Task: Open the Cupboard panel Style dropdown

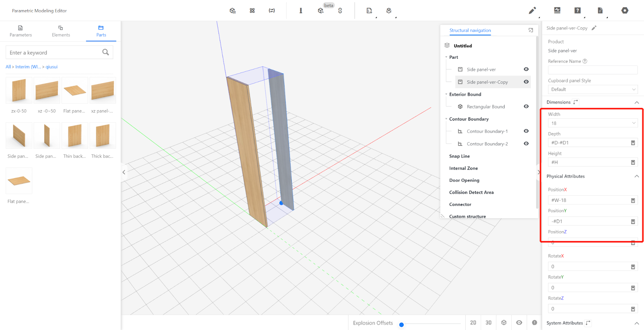Action: coord(592,89)
